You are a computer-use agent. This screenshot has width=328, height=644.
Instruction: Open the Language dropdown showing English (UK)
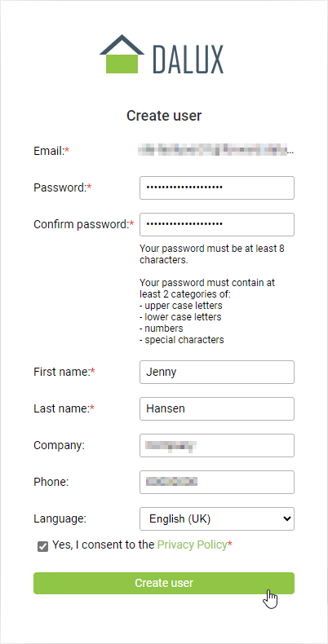[x=217, y=518]
